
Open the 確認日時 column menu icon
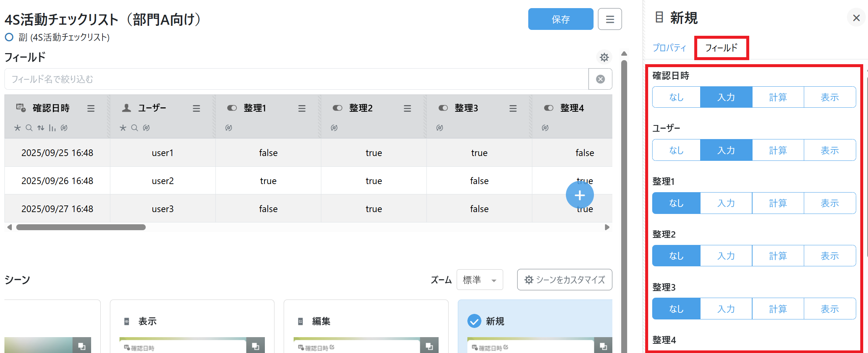[91, 108]
